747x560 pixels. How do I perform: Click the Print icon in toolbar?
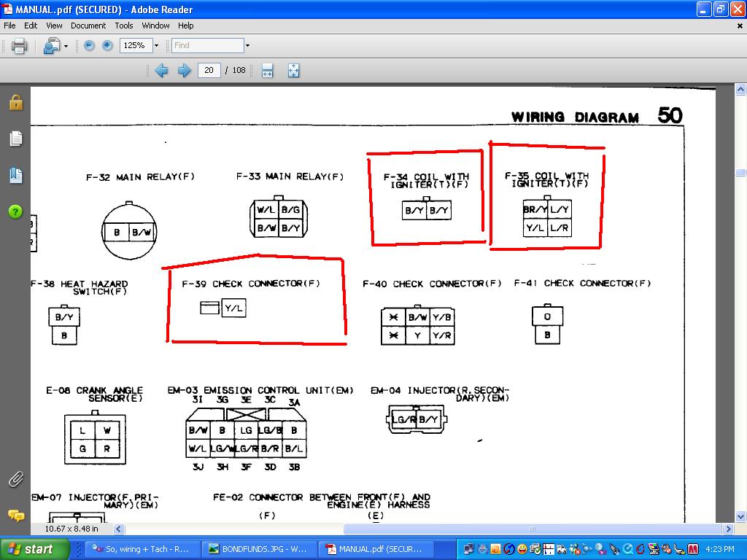tap(19, 46)
